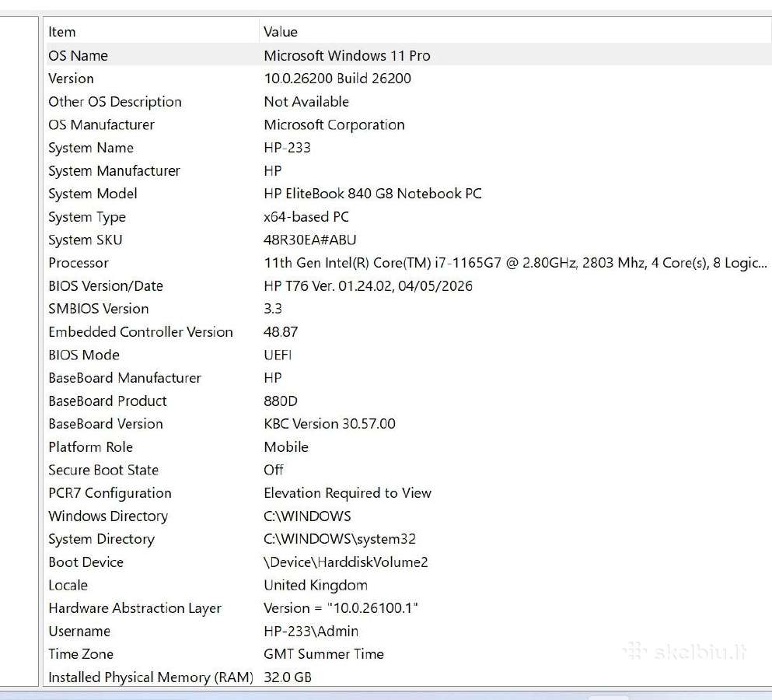The image size is (772, 700).
Task: Click 'HP EliteBook 840 G8 Notebook PC'
Action: [372, 194]
